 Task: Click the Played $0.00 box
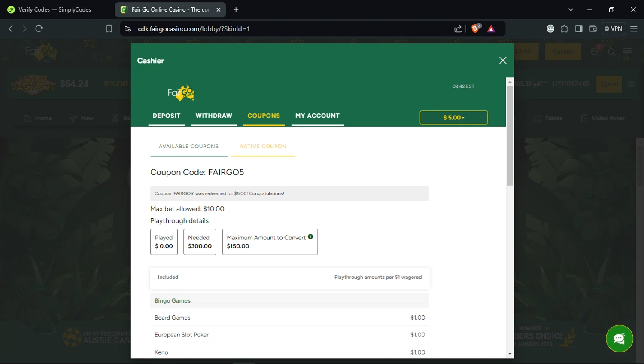tap(164, 242)
